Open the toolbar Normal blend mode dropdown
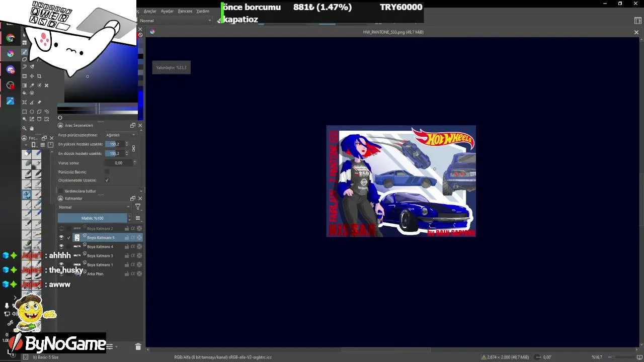Viewport: 644px width, 362px height. (x=176, y=21)
